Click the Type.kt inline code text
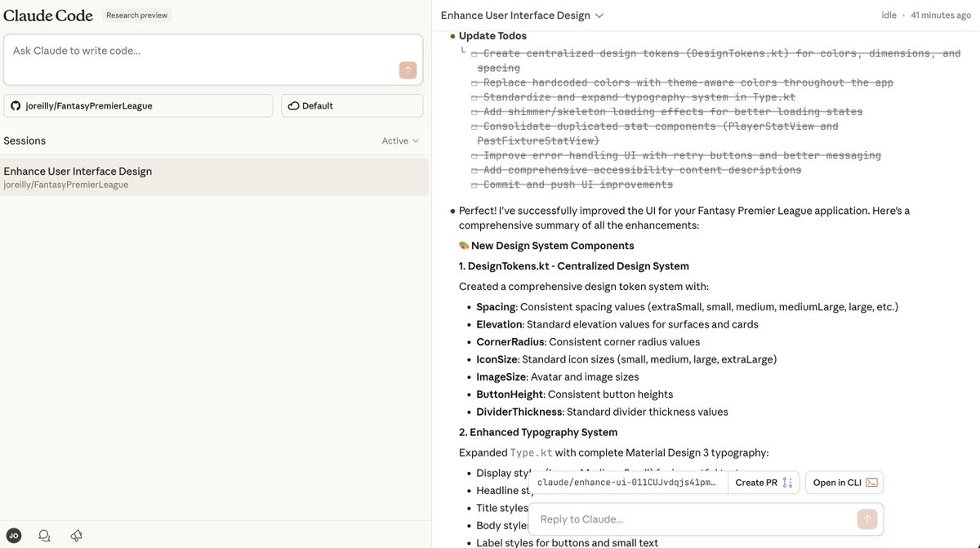This screenshot has width=980, height=548. 531,452
